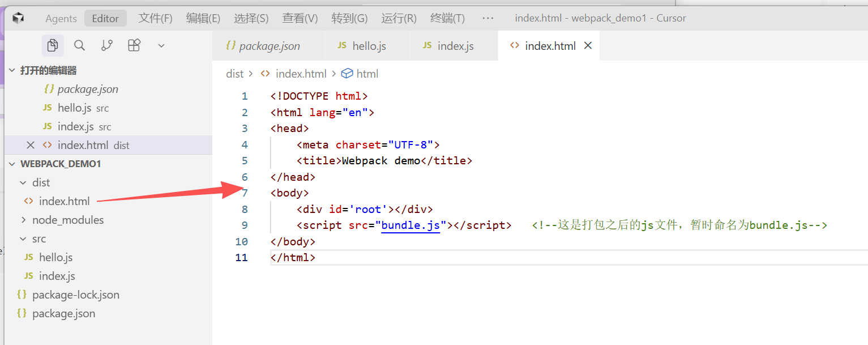The height and width of the screenshot is (345, 868).
Task: Open the Extensions blocks icon
Action: click(134, 45)
